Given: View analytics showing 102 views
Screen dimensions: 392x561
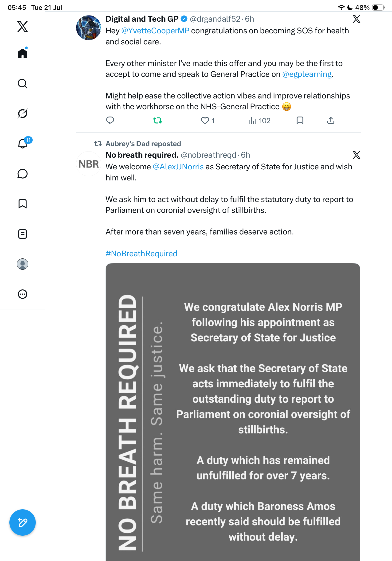Looking at the screenshot, I should coord(259,121).
